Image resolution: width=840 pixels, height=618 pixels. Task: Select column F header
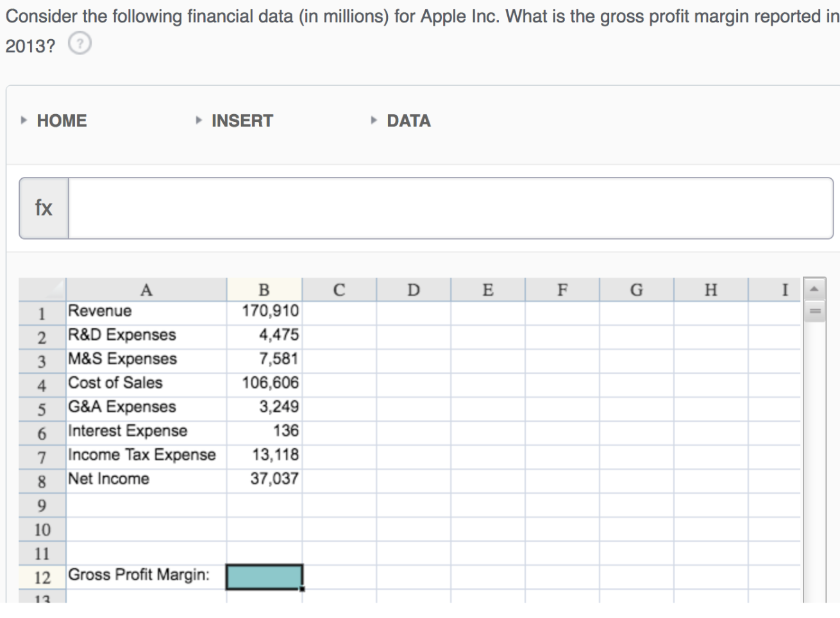tap(562, 290)
